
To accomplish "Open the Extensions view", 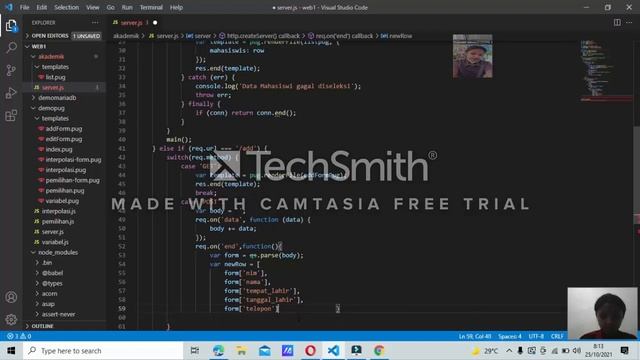I will (x=11, y=116).
